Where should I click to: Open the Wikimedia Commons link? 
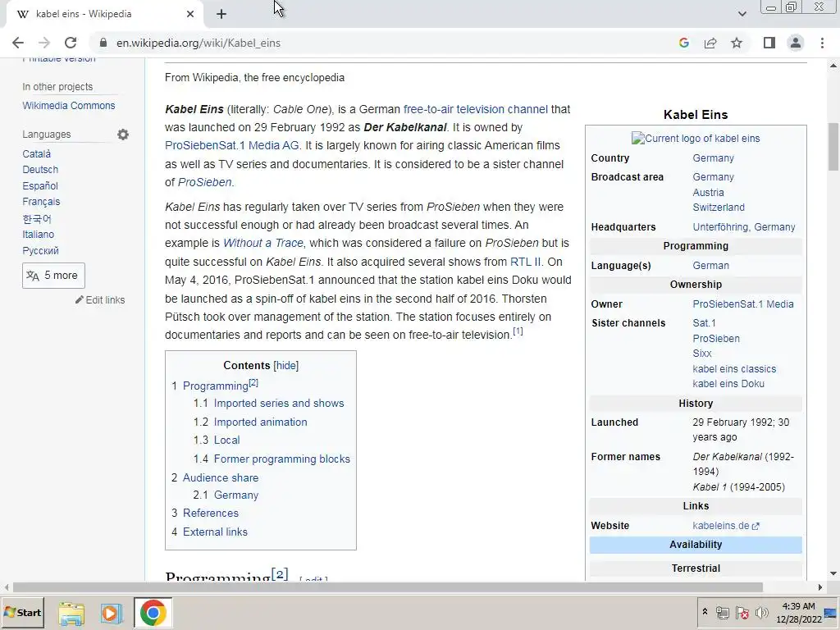[69, 106]
